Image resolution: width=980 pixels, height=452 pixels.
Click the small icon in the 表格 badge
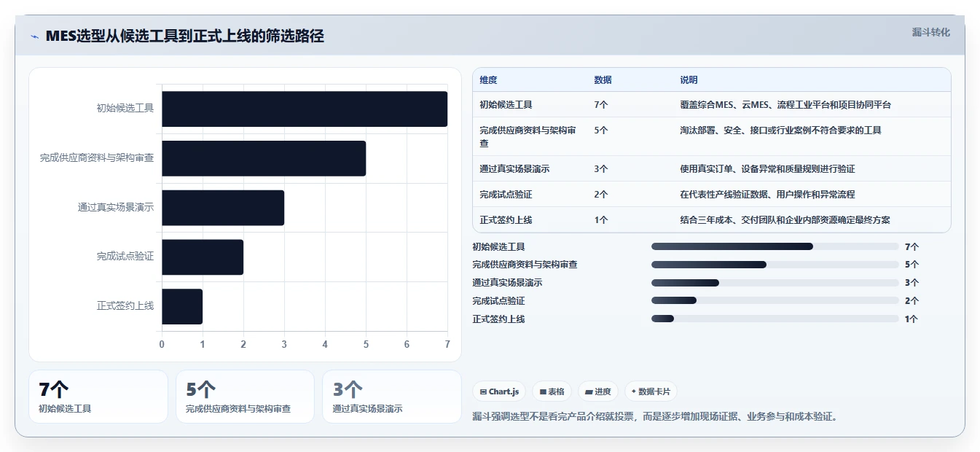(543, 392)
